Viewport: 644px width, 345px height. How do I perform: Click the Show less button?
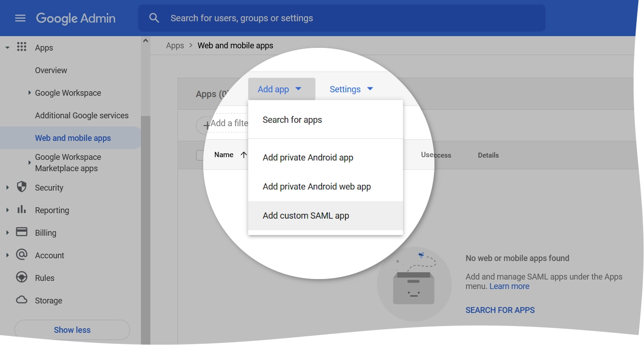tap(72, 330)
